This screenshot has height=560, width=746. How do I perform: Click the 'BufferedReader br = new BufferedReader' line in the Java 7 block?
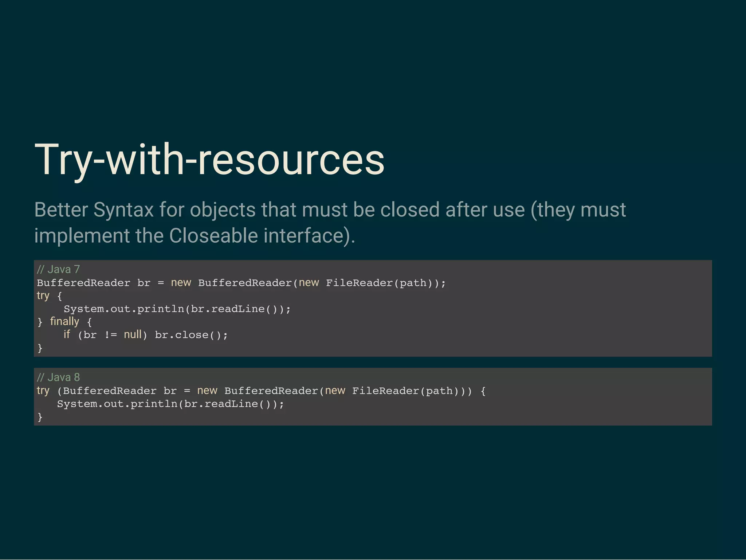[x=241, y=283]
